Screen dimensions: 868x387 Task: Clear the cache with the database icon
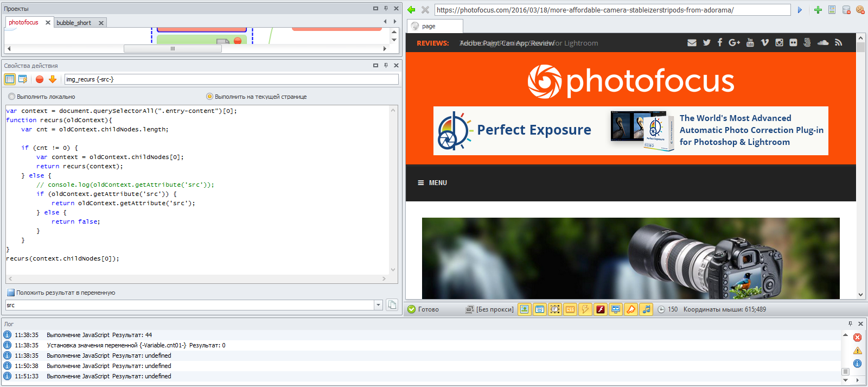(x=846, y=10)
